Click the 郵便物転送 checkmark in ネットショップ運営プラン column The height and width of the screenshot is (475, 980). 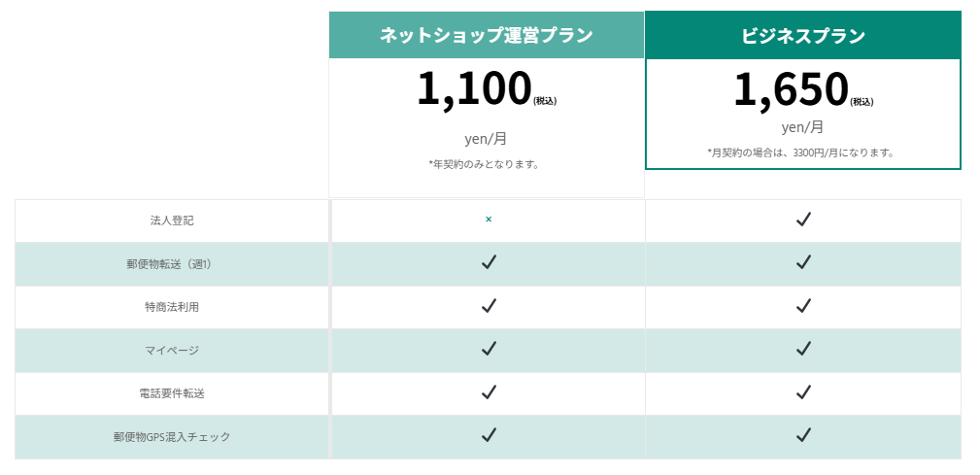click(x=489, y=262)
